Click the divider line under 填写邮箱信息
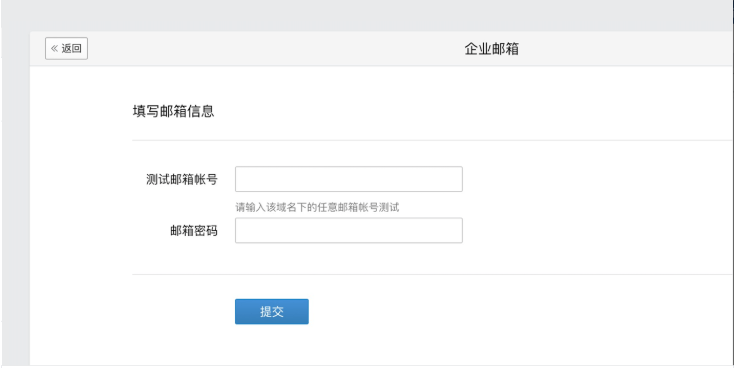Viewport: 734px width, 368px height. point(432,140)
